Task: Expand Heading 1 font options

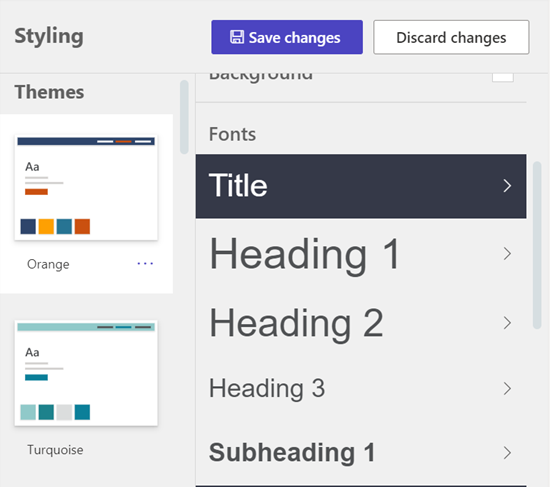Action: point(361,253)
